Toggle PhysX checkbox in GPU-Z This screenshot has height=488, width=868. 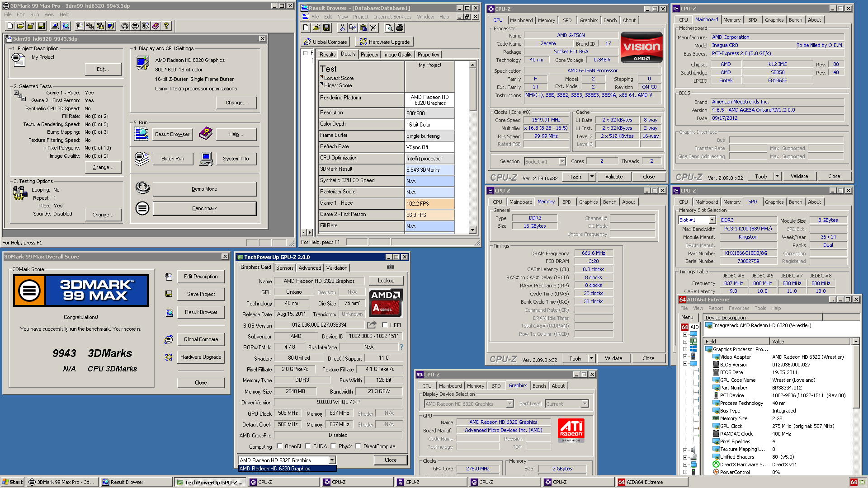pyautogui.click(x=333, y=446)
